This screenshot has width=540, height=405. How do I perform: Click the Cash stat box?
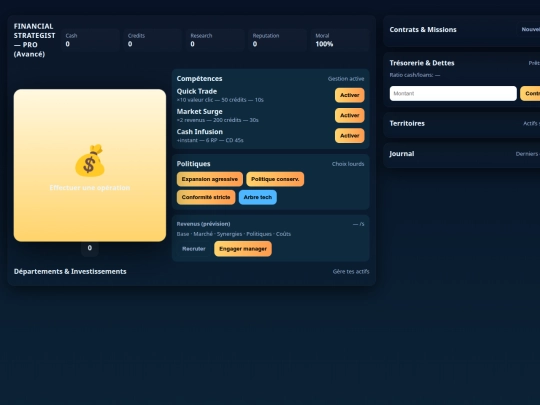click(90, 40)
